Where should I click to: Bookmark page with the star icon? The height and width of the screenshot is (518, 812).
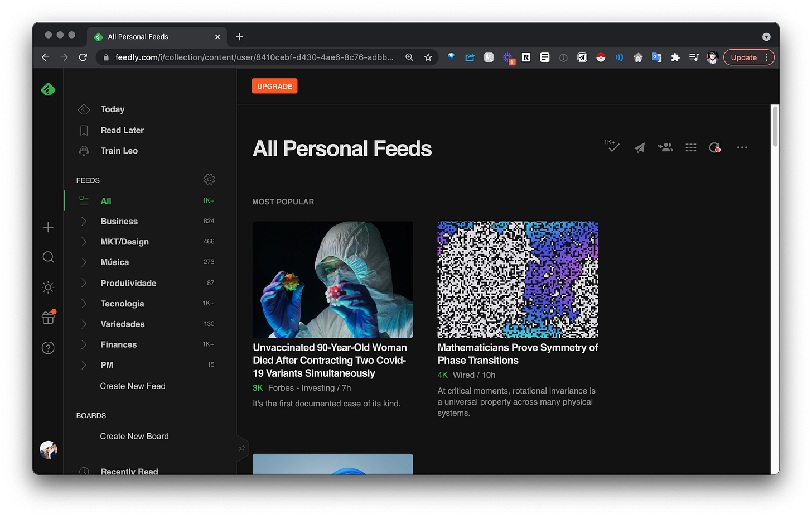click(428, 57)
